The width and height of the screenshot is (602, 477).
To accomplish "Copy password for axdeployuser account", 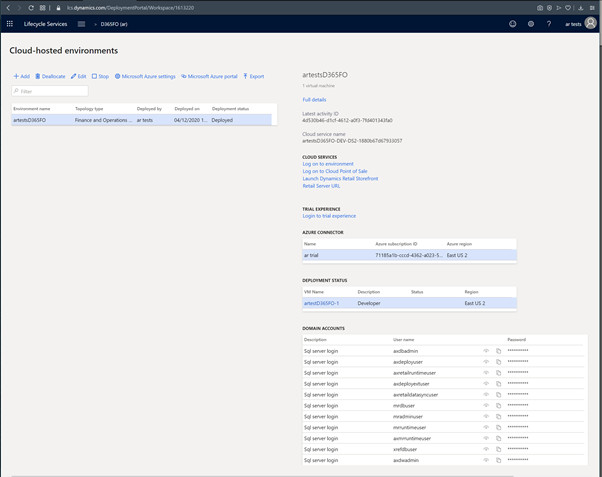I will 498,361.
